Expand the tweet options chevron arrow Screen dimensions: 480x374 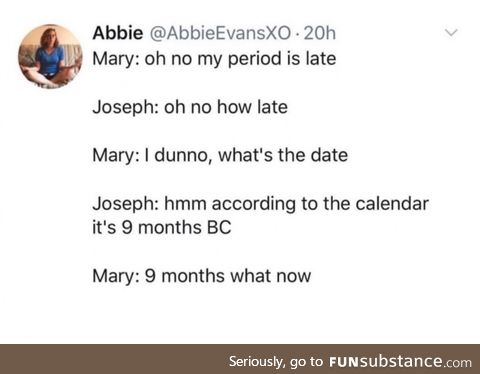tap(451, 33)
